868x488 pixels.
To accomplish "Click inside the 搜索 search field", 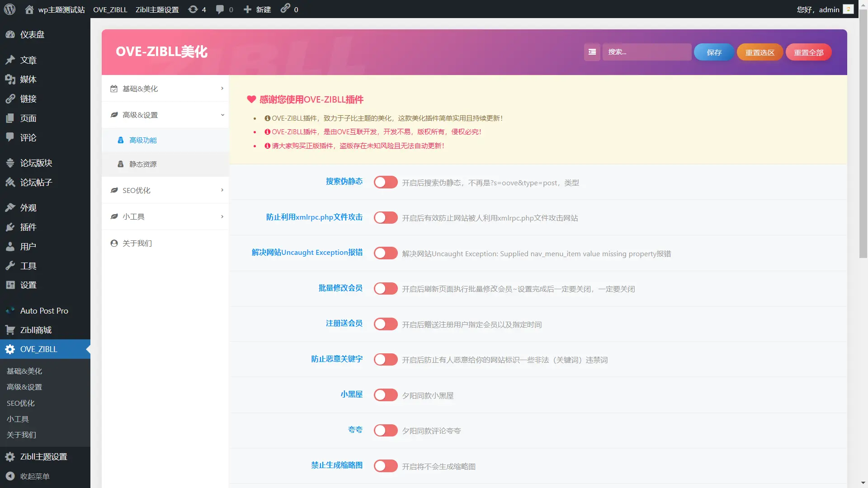I will point(646,52).
